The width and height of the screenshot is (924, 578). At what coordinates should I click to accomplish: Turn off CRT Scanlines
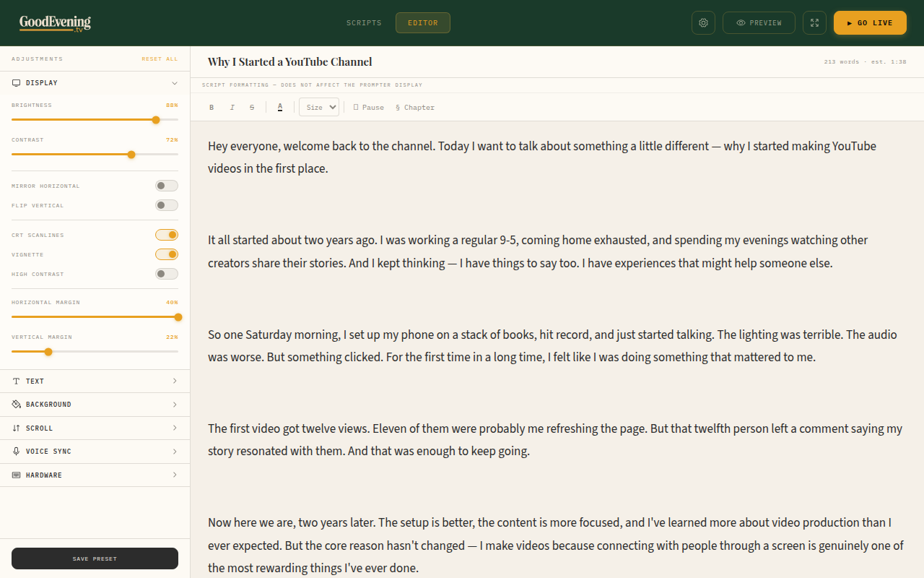click(x=166, y=234)
